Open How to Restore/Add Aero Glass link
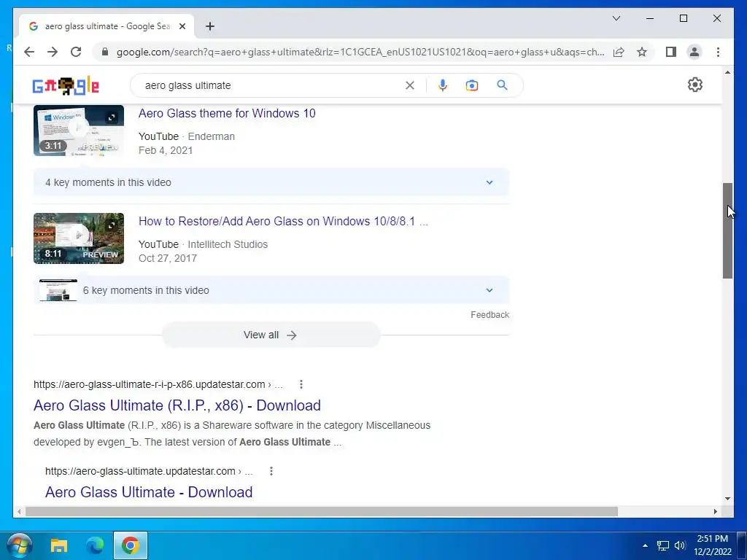 [x=283, y=222]
